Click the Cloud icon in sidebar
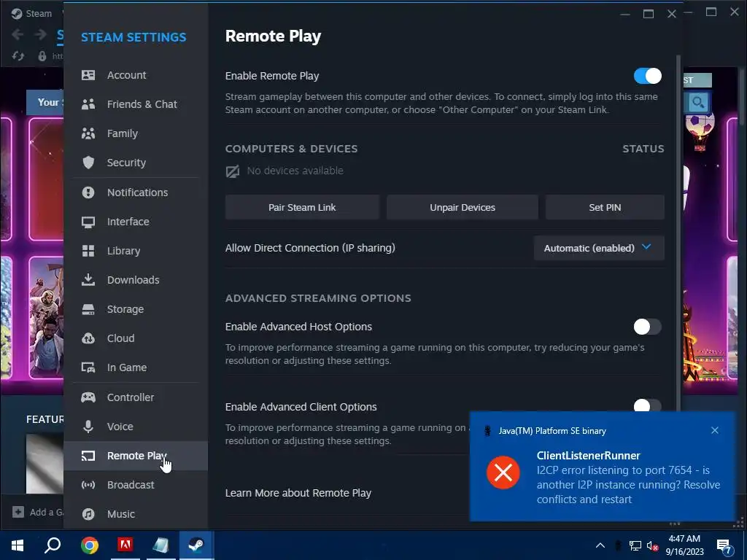Viewport: 747px width, 560px height. coord(88,338)
